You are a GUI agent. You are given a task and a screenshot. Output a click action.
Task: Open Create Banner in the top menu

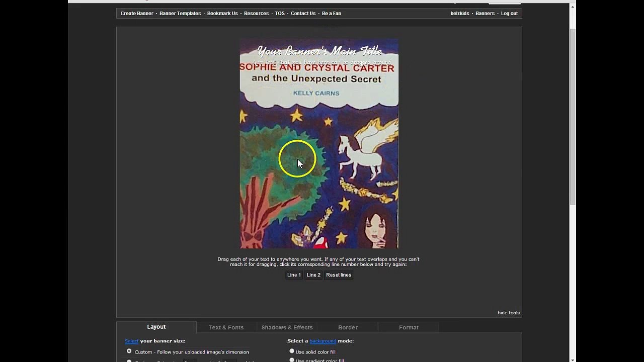tap(137, 14)
